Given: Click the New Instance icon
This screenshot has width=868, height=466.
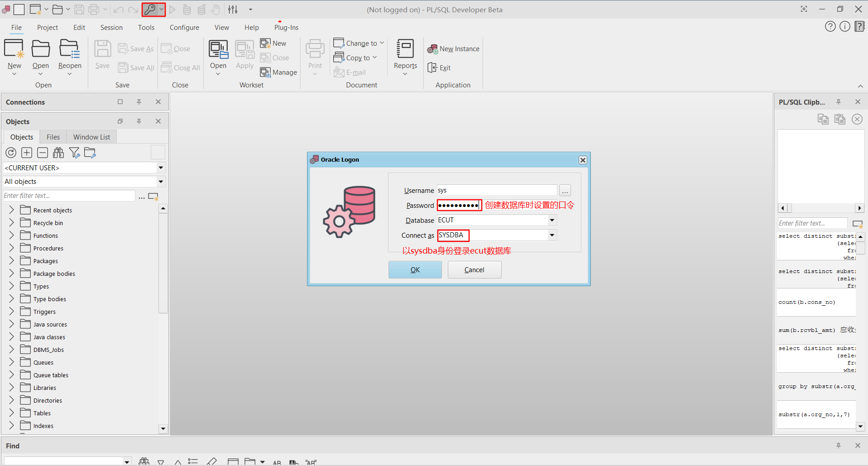Looking at the screenshot, I should click(432, 49).
